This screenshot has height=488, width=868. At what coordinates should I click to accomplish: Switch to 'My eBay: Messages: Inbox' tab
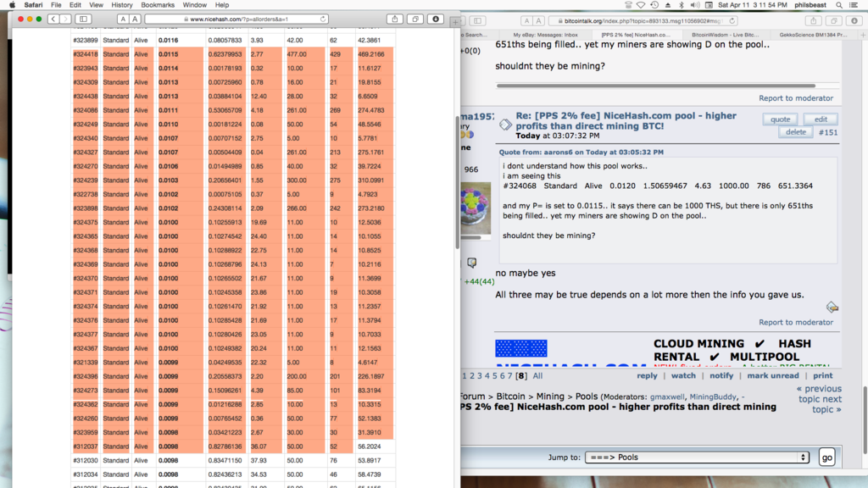pyautogui.click(x=545, y=34)
